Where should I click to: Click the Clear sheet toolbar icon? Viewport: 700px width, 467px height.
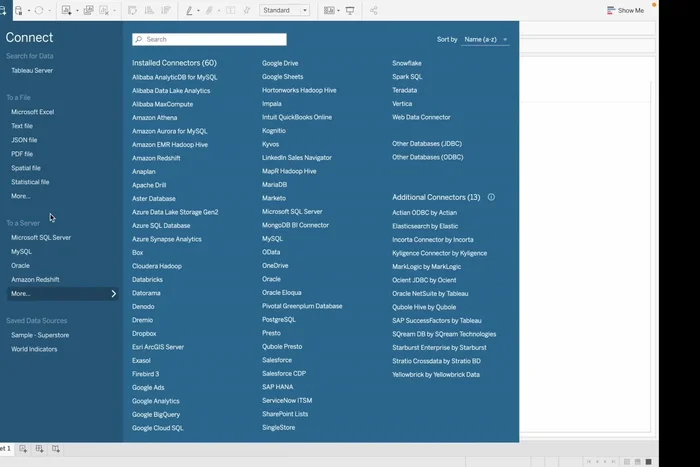pyautogui.click(x=104, y=10)
